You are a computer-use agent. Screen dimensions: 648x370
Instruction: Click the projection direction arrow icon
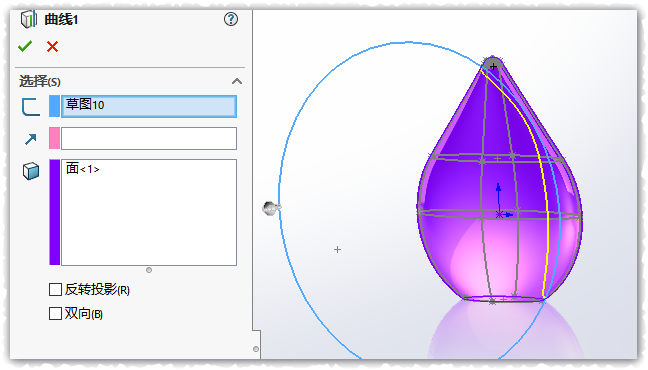pyautogui.click(x=31, y=139)
